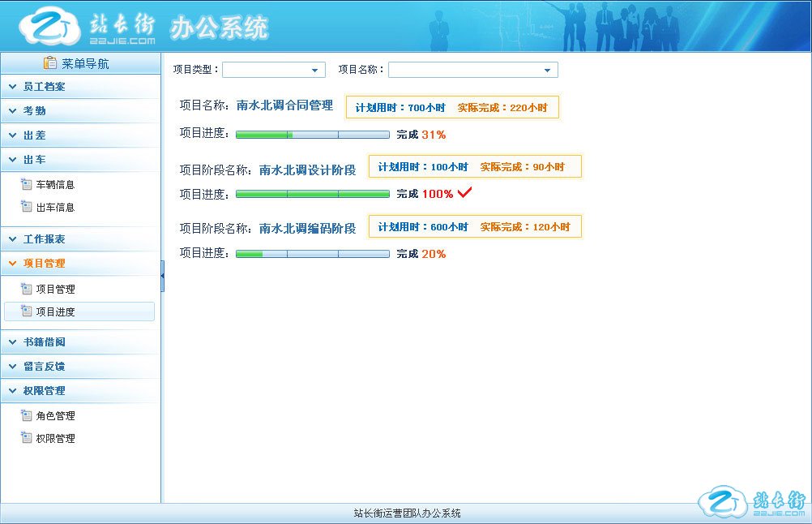812x524 pixels.
Task: Open the 项目类型 dropdown arrow
Action: coord(314,70)
